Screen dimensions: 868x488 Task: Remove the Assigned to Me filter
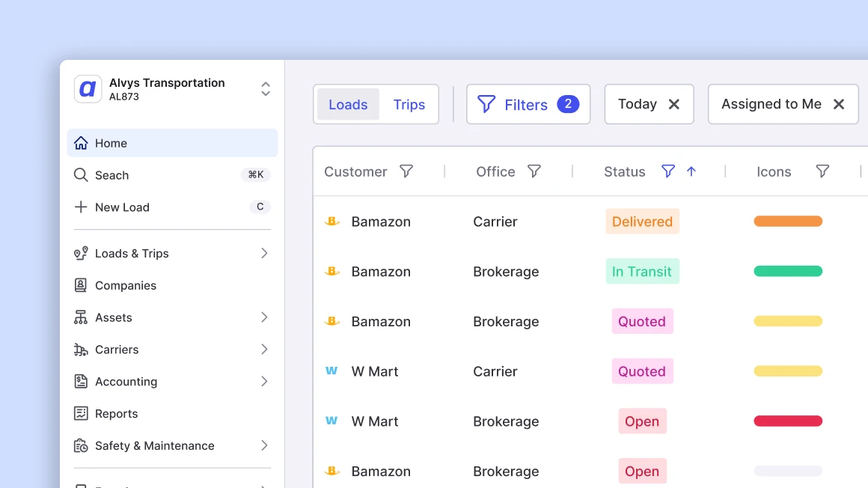point(839,104)
